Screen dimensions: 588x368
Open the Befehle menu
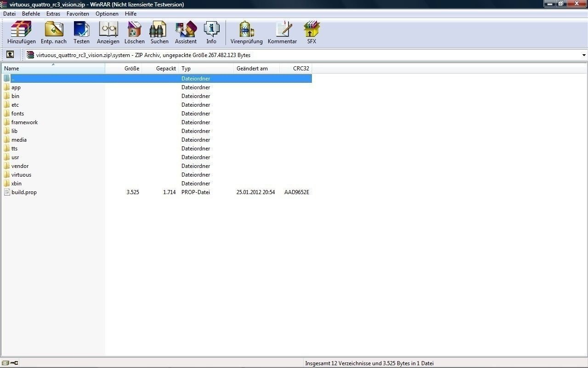click(x=31, y=14)
